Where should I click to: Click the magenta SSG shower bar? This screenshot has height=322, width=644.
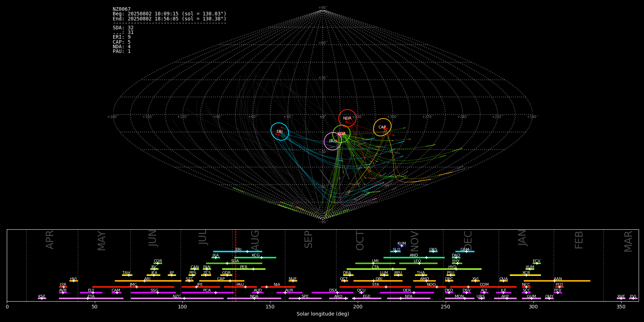coord(153,293)
